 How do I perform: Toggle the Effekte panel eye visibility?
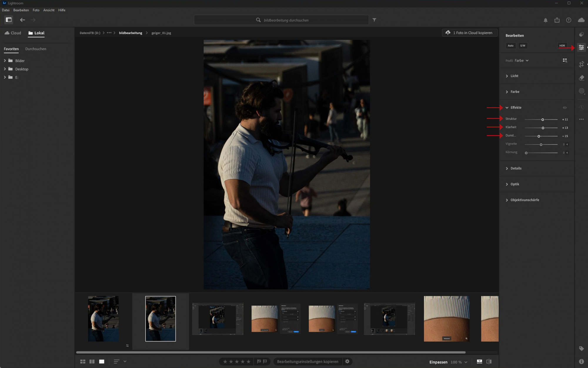pyautogui.click(x=564, y=108)
